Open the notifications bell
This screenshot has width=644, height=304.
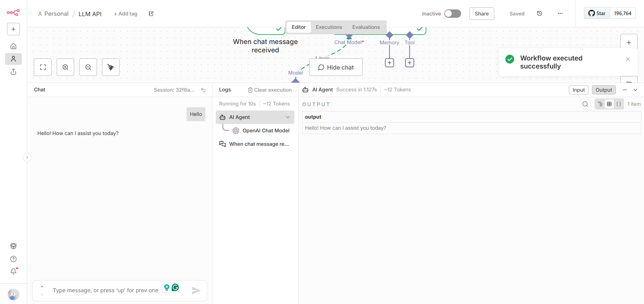coord(13,271)
